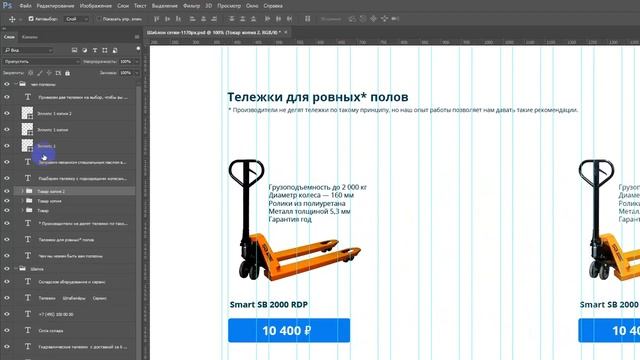This screenshot has width=640, height=360.
Task: Close the Шаблон сетки document tab
Action: (286, 32)
